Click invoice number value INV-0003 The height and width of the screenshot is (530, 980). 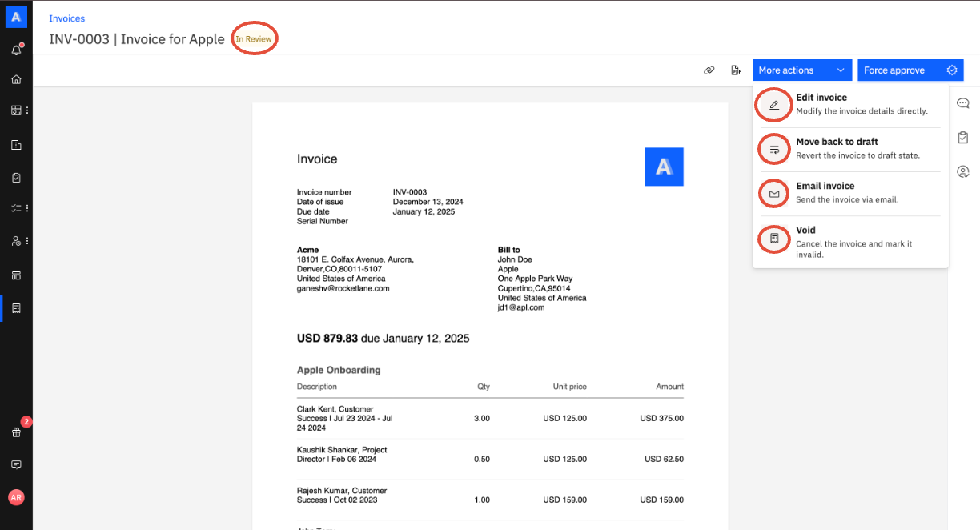(x=410, y=192)
